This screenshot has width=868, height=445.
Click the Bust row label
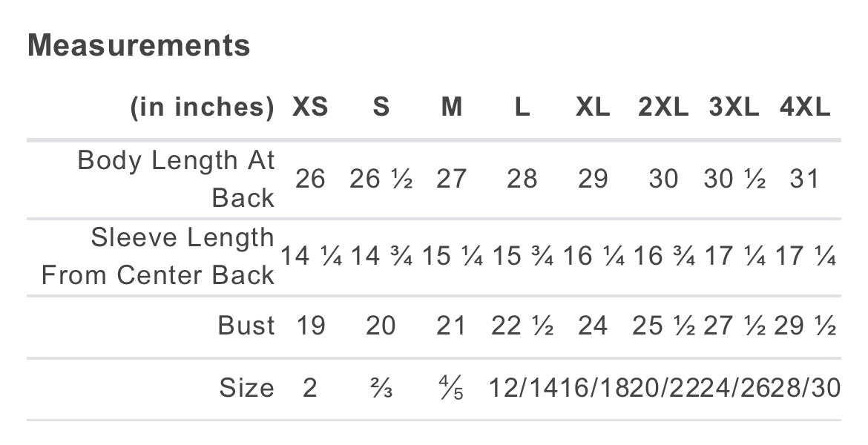246,326
